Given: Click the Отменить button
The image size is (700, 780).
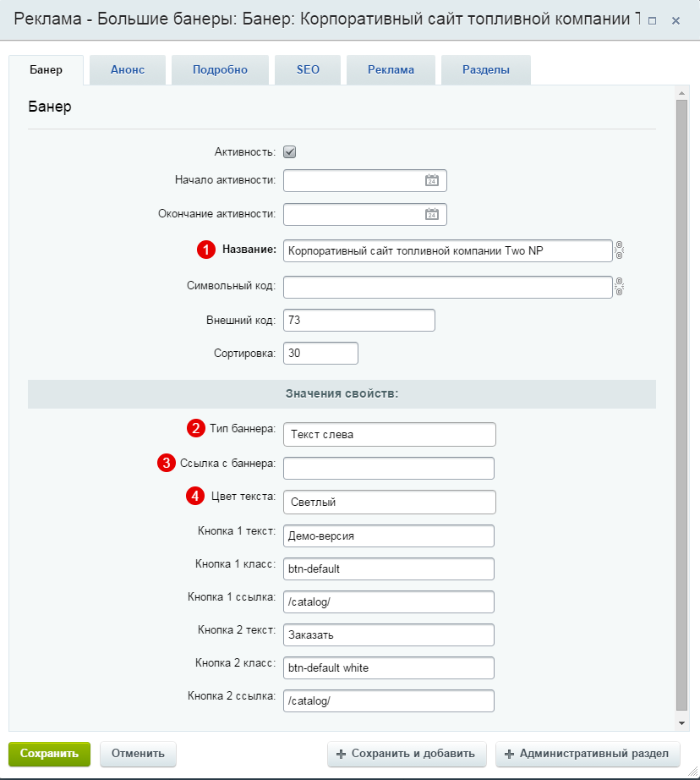Looking at the screenshot, I should click(138, 754).
